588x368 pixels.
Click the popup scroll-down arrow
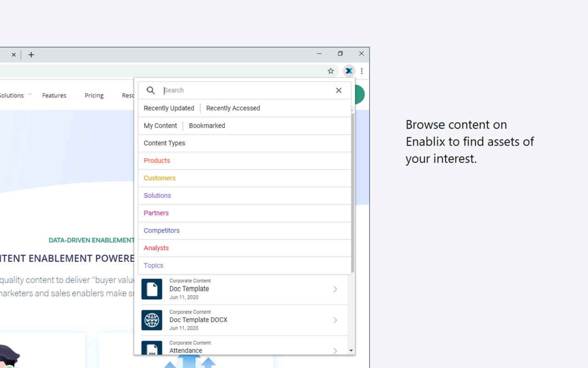351,351
